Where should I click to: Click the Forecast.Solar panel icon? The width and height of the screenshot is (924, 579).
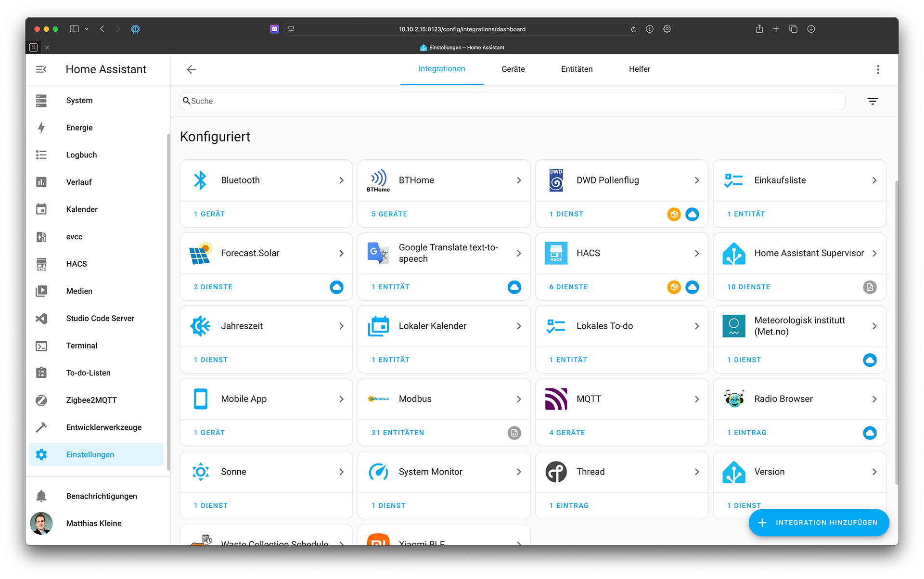tap(200, 253)
